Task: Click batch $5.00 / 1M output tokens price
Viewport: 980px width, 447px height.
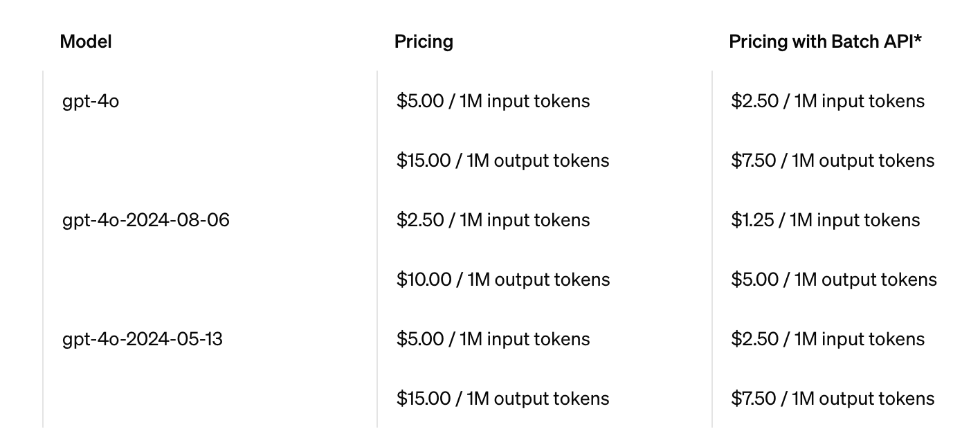Action: 834,280
